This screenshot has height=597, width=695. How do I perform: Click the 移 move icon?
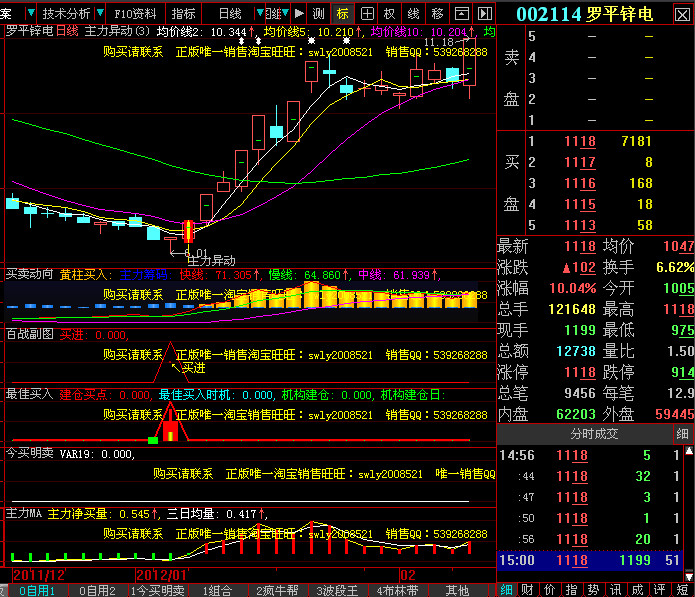click(438, 13)
